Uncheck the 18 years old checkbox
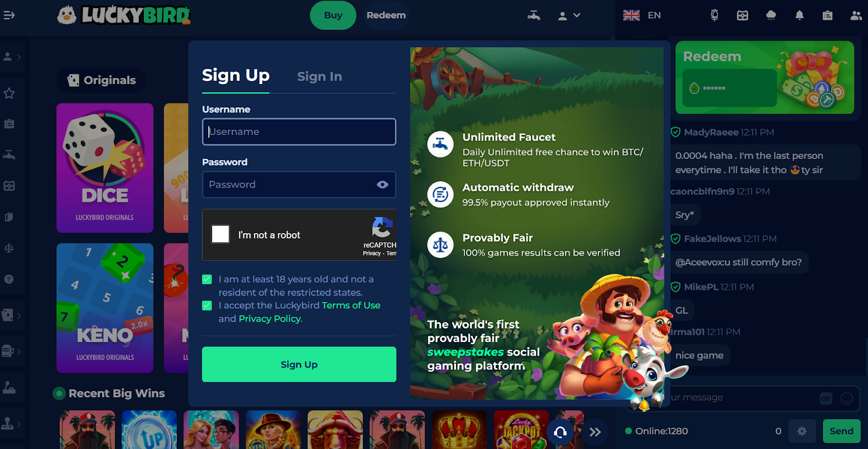This screenshot has width=868, height=449. point(207,279)
